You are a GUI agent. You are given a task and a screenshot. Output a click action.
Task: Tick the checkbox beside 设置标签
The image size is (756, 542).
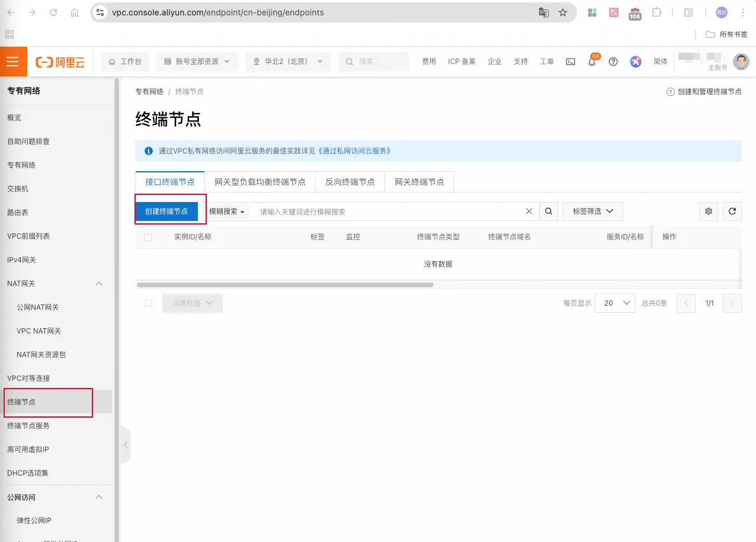(x=149, y=303)
